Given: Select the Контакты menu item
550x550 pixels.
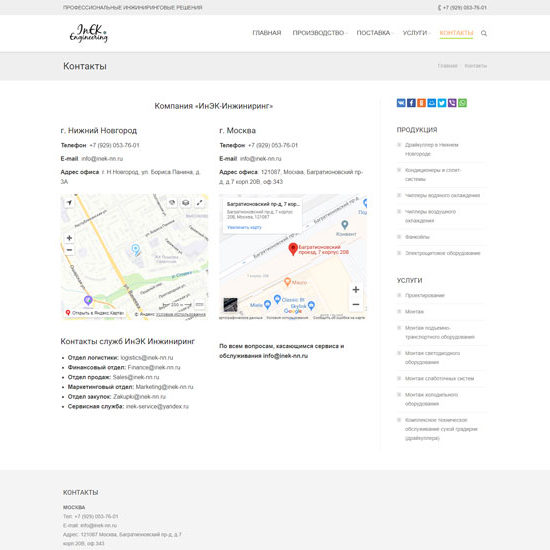Looking at the screenshot, I should click(456, 33).
